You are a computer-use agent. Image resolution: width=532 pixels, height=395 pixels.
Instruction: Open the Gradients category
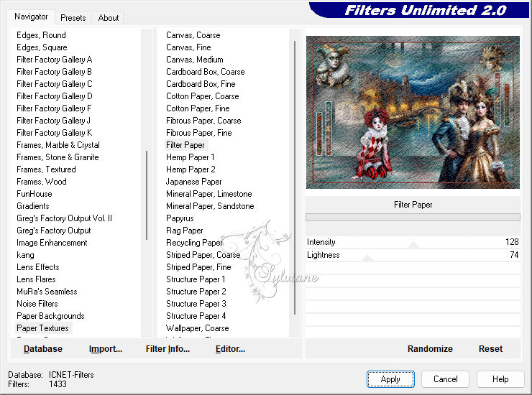(33, 206)
